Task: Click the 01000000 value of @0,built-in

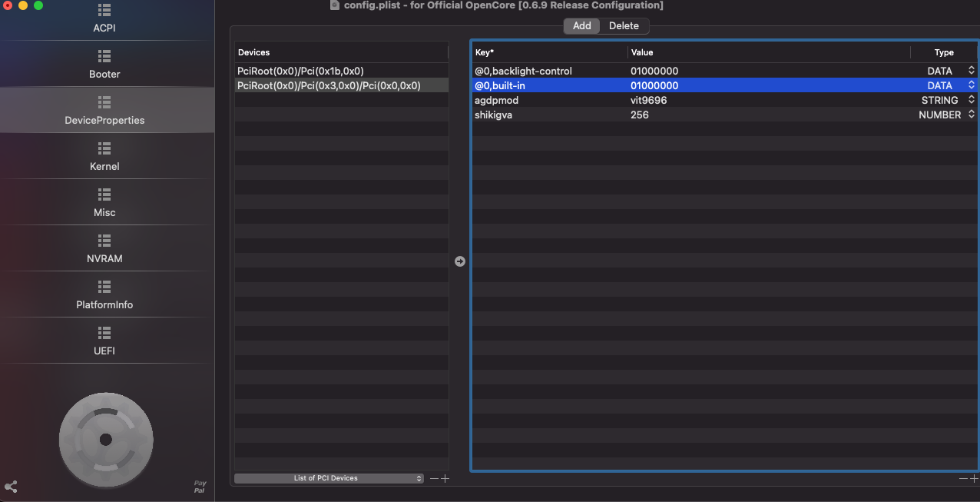Action: (x=654, y=85)
